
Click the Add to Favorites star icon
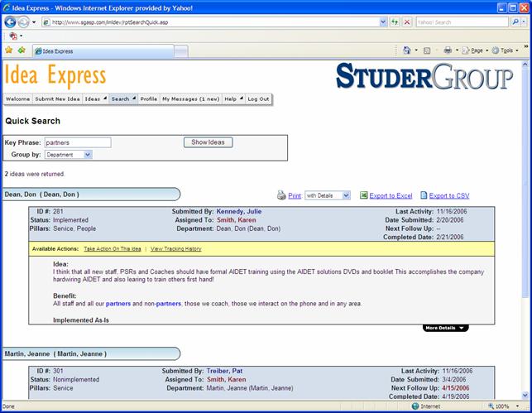click(x=22, y=50)
